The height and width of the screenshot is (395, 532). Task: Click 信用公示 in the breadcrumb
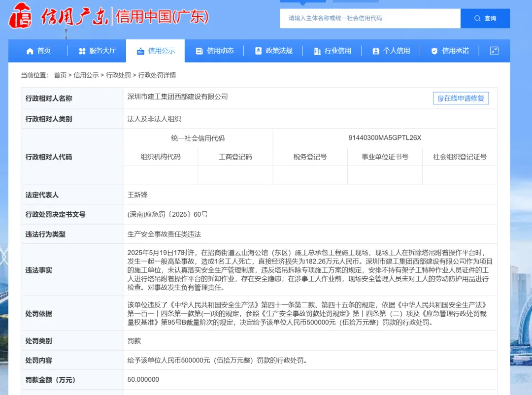(86, 75)
